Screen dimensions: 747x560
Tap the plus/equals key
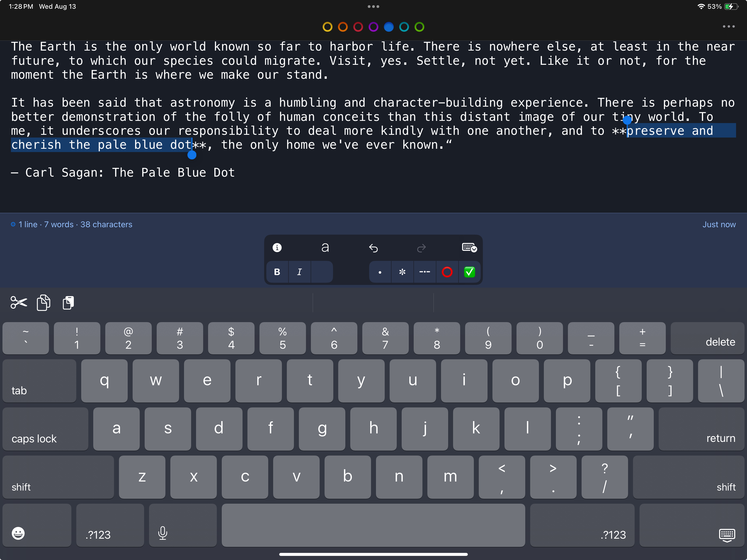tap(642, 338)
